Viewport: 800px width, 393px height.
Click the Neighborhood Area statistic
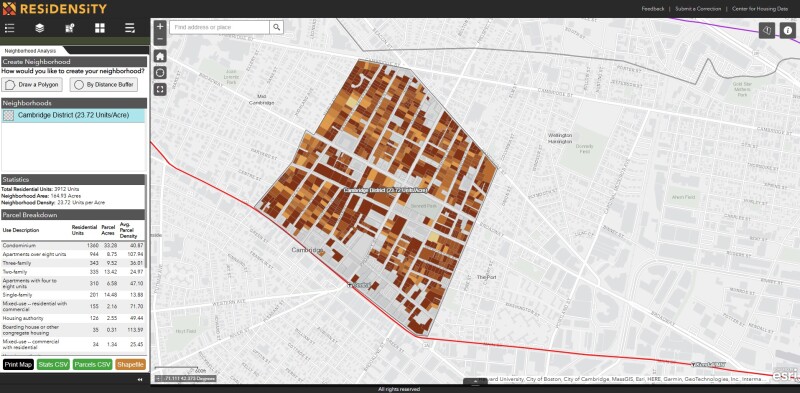37,196
